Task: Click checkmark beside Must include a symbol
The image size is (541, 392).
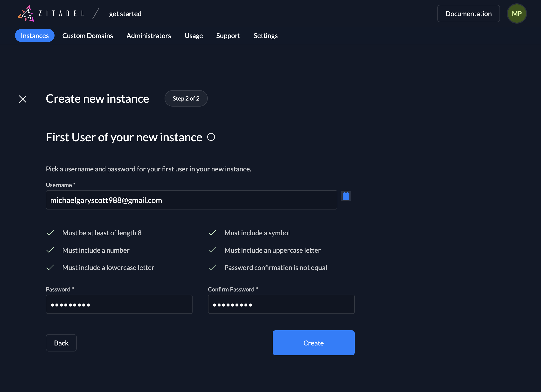Action: (212, 233)
